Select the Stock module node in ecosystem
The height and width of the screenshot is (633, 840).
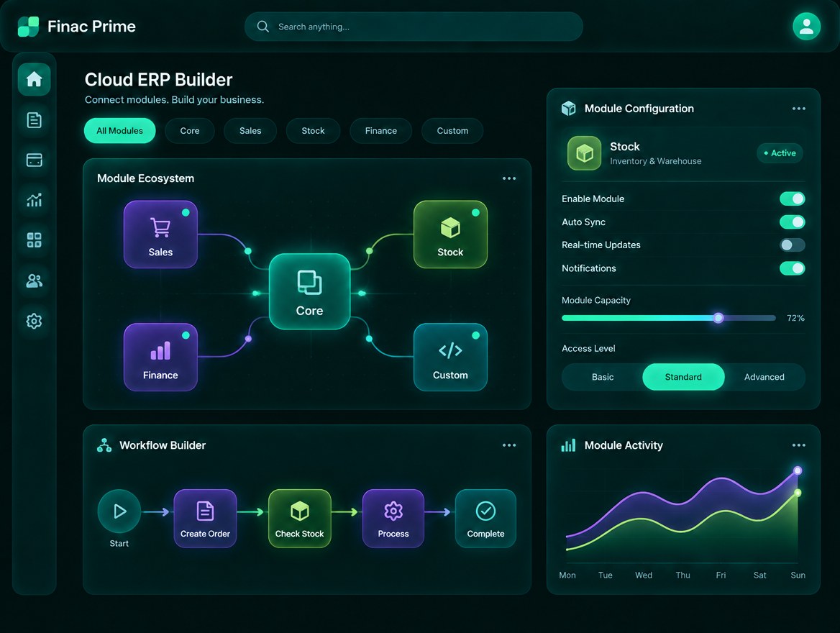(450, 234)
